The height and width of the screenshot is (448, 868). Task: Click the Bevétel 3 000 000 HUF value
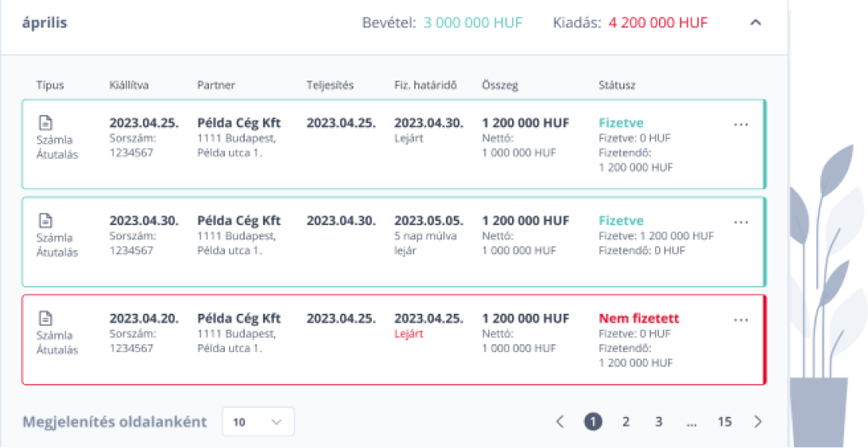[x=473, y=22]
